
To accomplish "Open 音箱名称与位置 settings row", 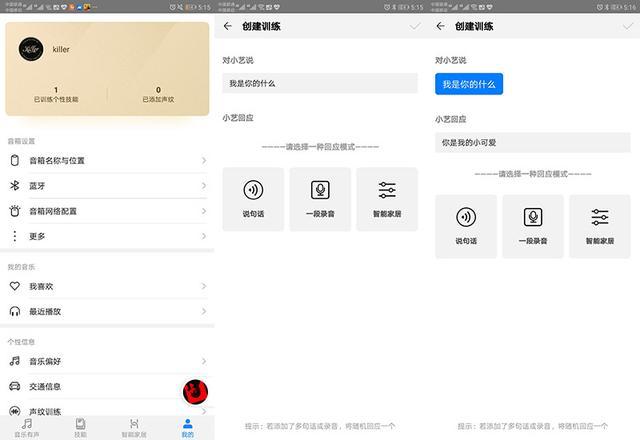I will click(x=107, y=160).
